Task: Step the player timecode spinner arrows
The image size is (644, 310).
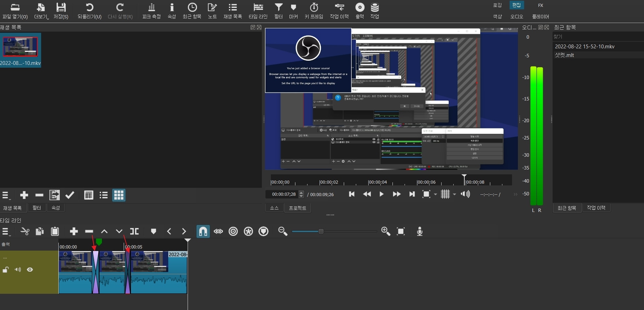Action: pos(301,194)
